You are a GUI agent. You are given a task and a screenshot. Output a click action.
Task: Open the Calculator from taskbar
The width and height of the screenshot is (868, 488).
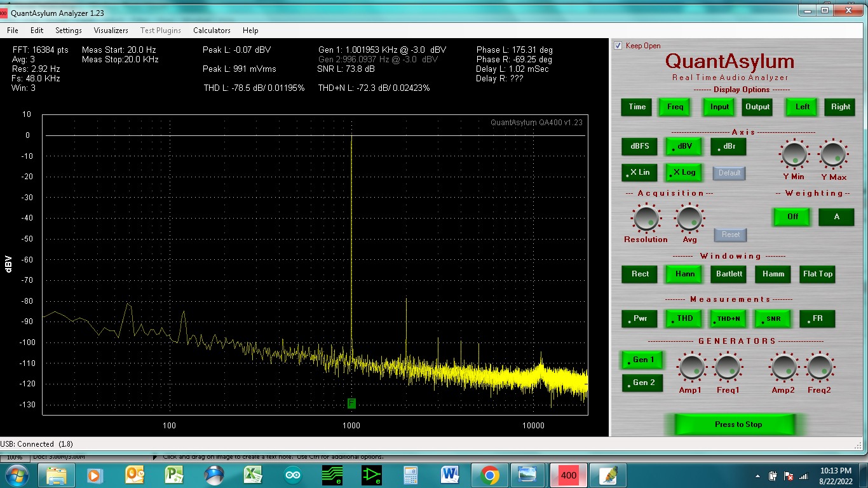click(x=410, y=475)
